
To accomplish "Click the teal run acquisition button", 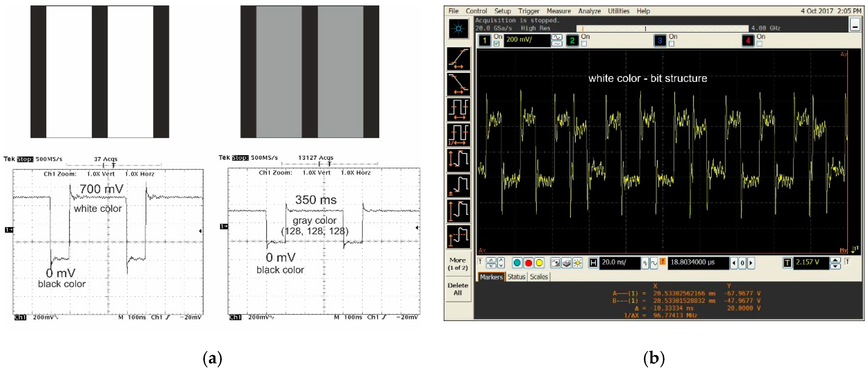I will [517, 263].
